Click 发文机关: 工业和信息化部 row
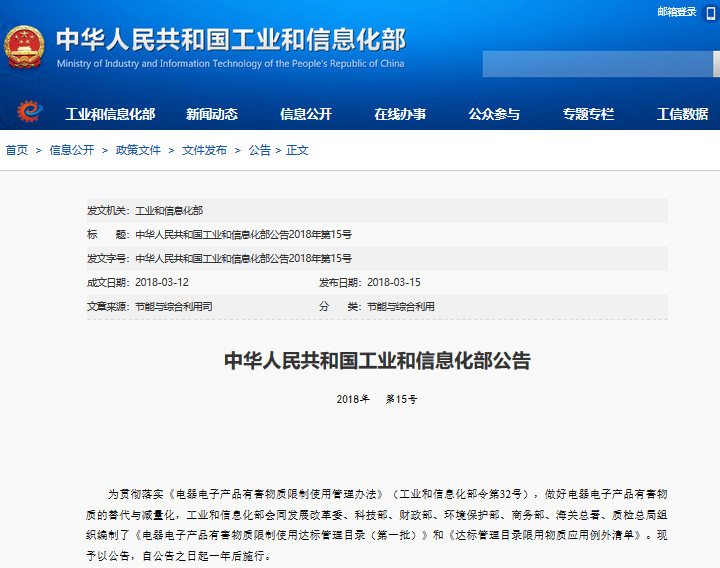The height and width of the screenshot is (568, 720). tap(377, 211)
